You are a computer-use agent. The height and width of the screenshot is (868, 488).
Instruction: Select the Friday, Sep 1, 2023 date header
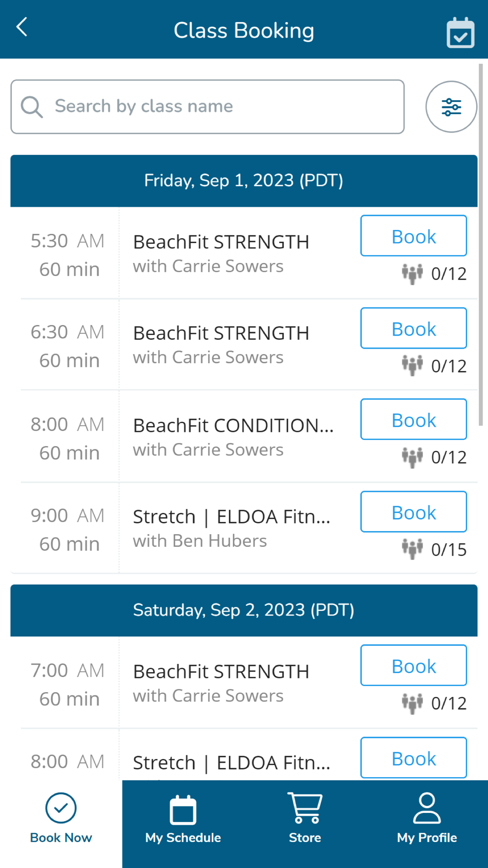[x=244, y=181]
